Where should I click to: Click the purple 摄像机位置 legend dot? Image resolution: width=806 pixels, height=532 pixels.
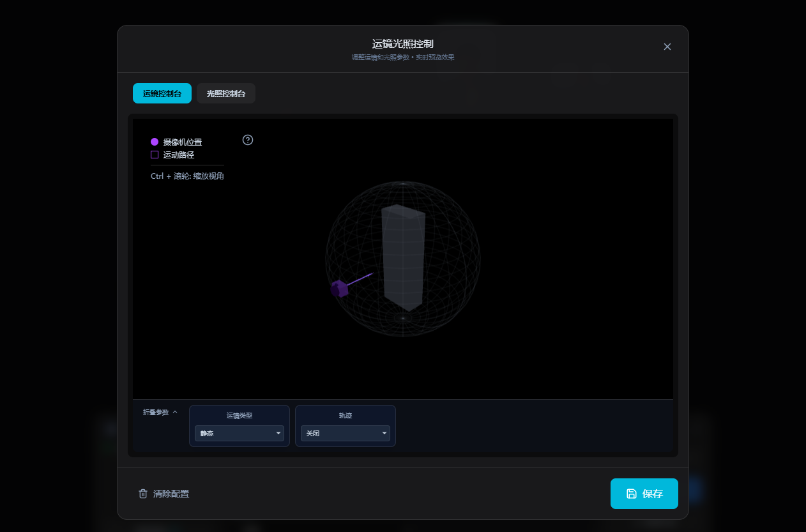click(x=155, y=142)
